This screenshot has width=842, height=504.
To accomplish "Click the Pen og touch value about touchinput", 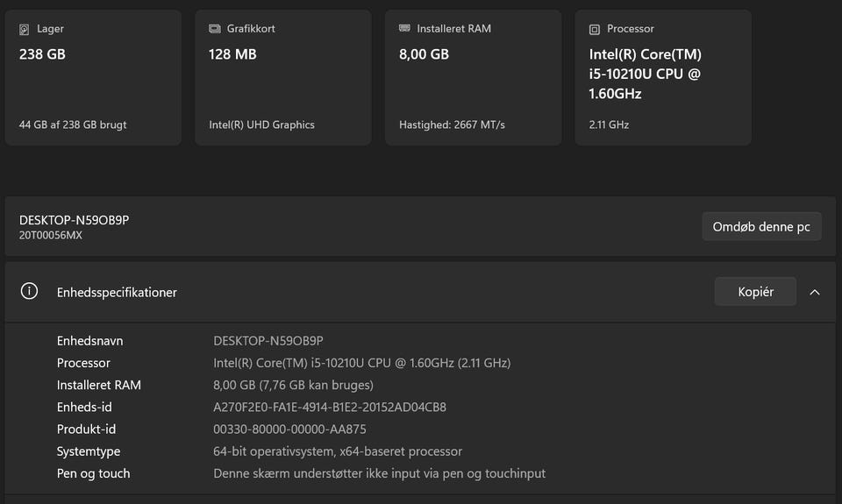I will (x=379, y=473).
